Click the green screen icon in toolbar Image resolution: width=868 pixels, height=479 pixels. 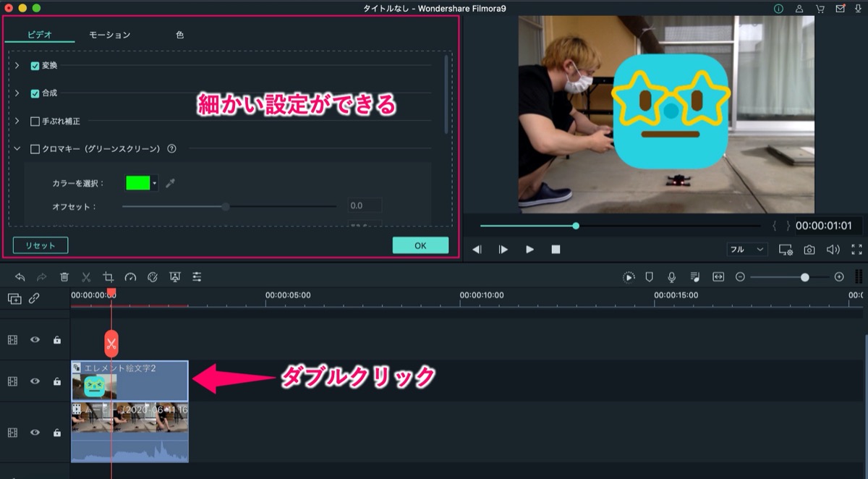[x=174, y=277]
